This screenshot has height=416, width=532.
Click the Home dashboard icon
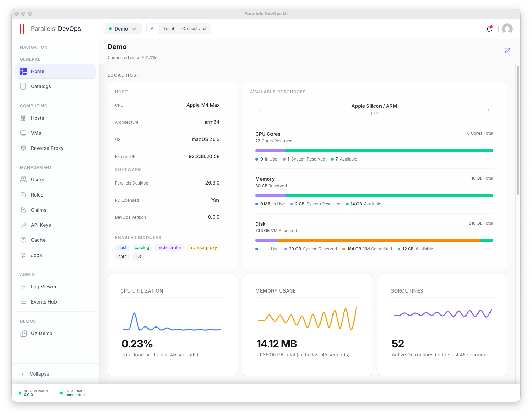(x=23, y=71)
